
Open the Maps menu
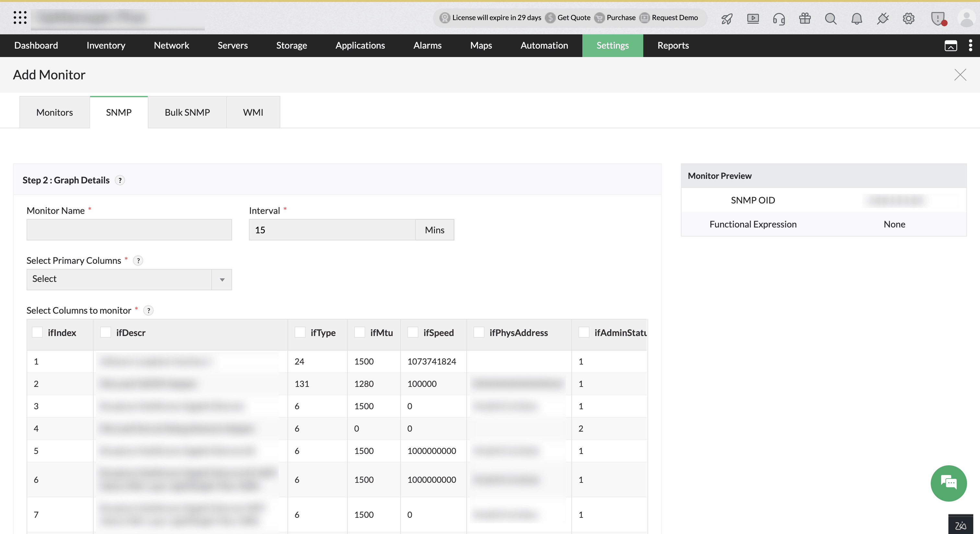[x=481, y=45]
